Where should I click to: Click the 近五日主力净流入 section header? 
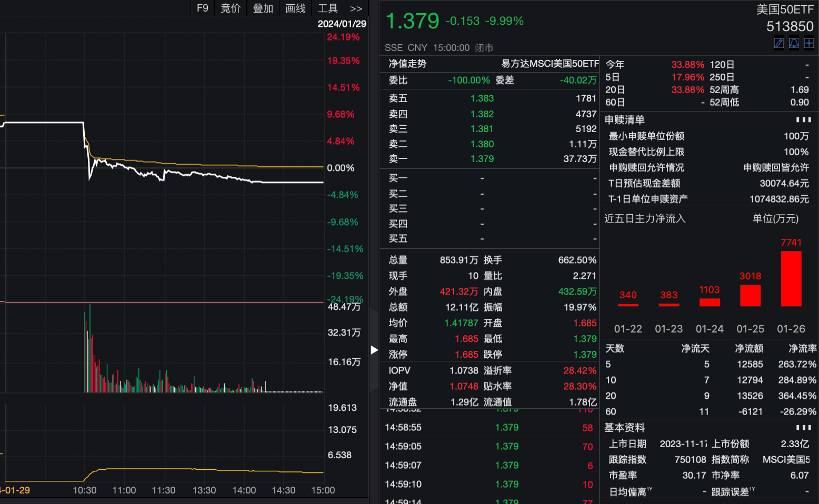645,219
